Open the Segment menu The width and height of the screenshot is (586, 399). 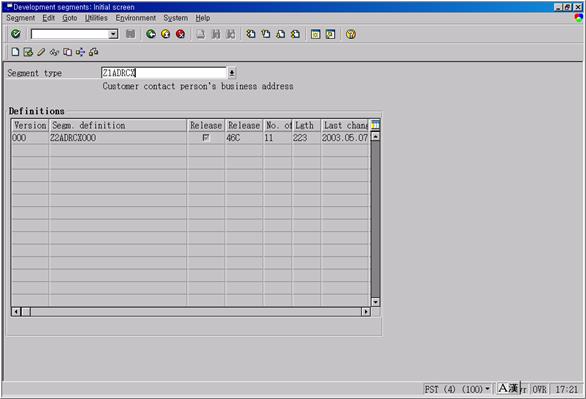(x=21, y=18)
